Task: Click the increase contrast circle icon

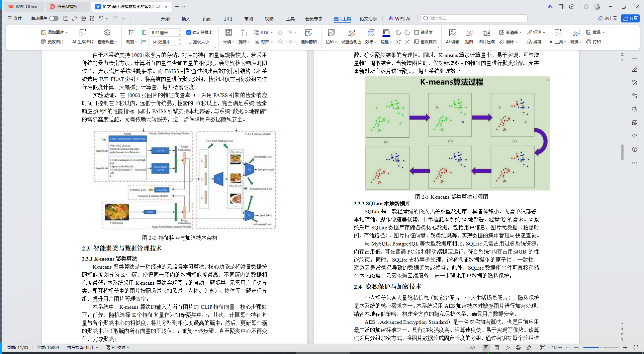Action: point(398,32)
